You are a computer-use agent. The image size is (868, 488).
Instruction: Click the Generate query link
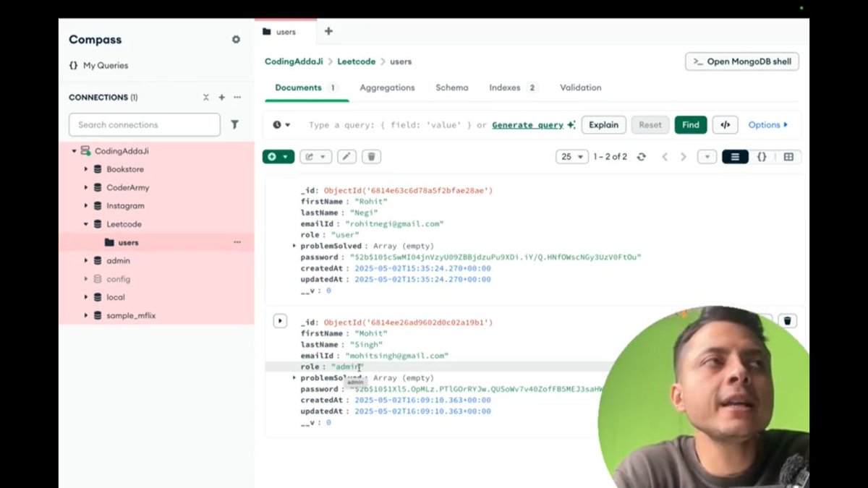(x=527, y=125)
